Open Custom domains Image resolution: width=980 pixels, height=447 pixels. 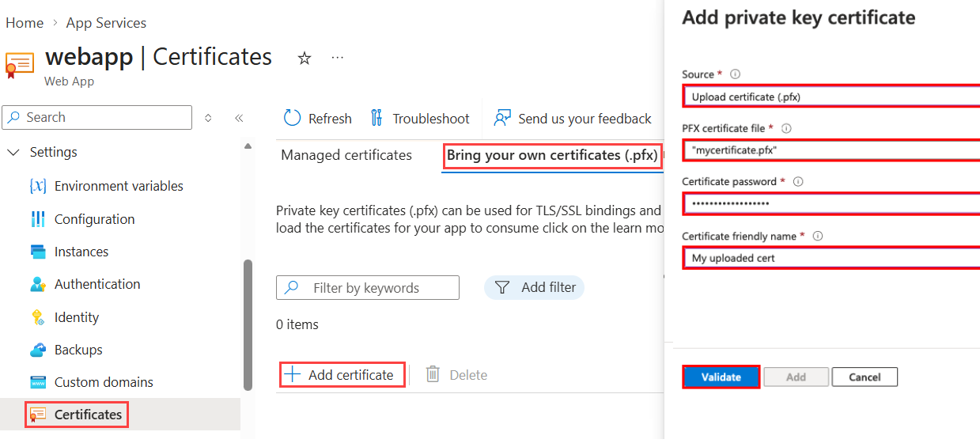[104, 382]
